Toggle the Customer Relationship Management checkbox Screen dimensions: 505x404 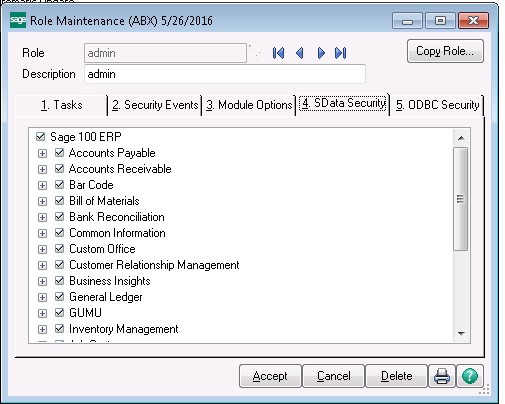click(x=59, y=265)
